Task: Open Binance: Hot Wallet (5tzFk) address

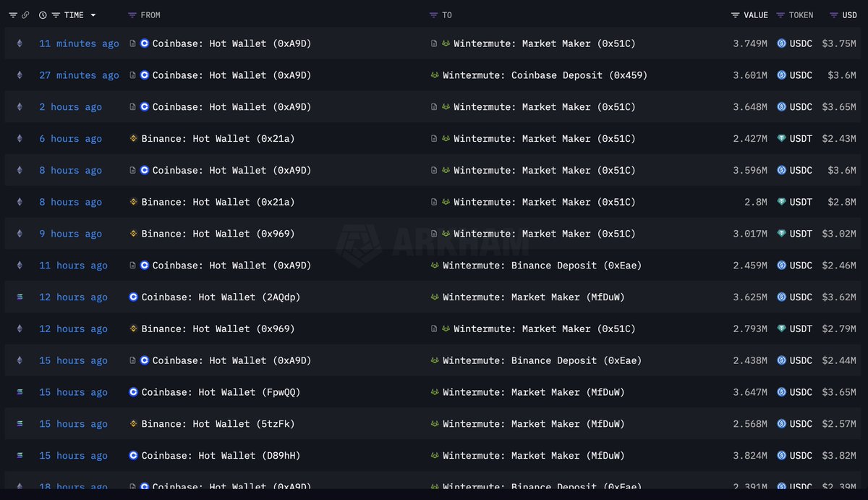Action: click(x=218, y=424)
